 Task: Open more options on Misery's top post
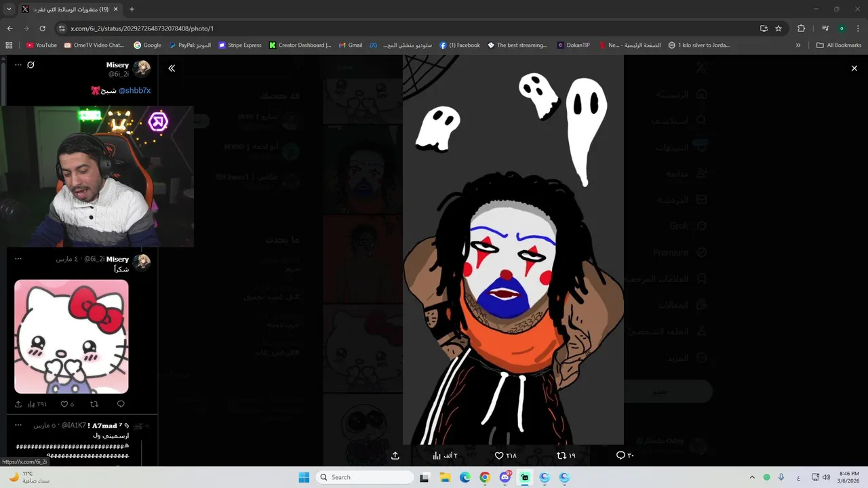[x=18, y=65]
